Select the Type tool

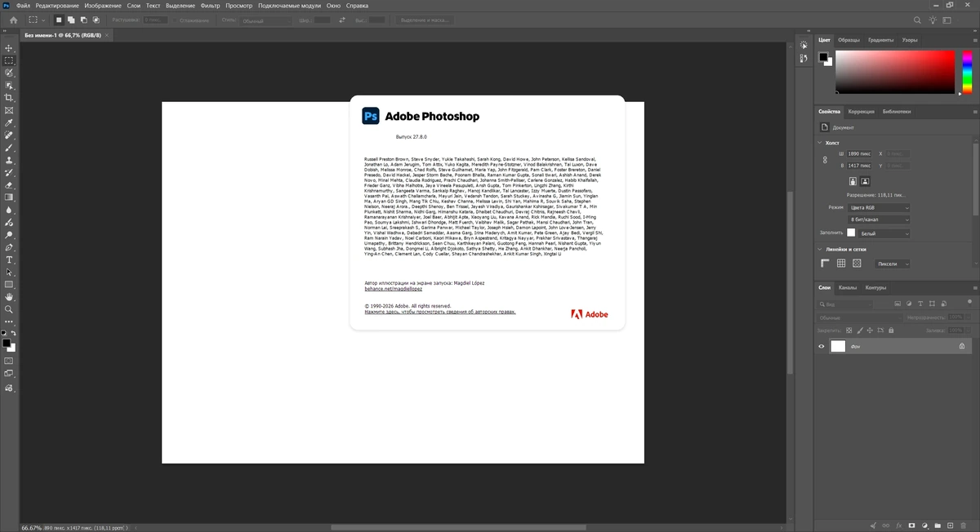[x=9, y=259]
